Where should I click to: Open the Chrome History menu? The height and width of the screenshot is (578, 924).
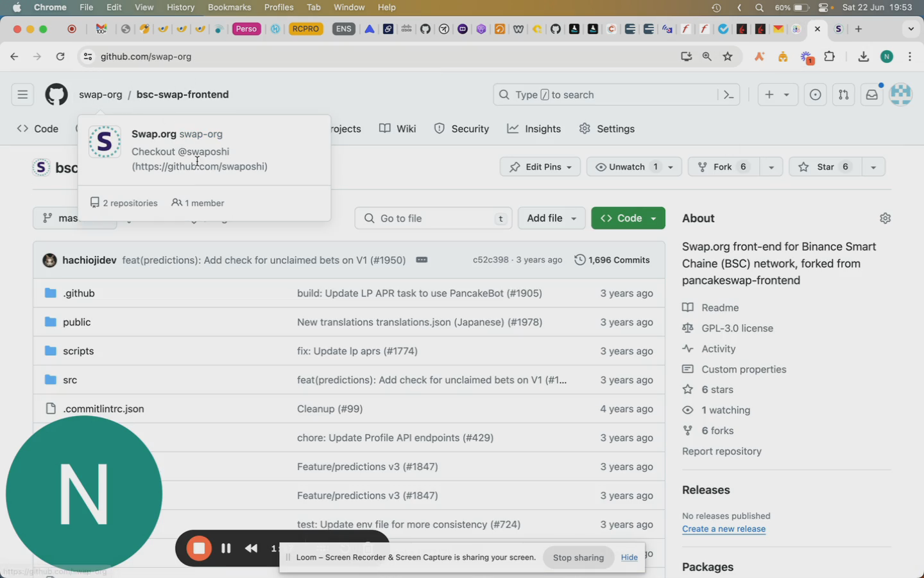[x=180, y=8]
